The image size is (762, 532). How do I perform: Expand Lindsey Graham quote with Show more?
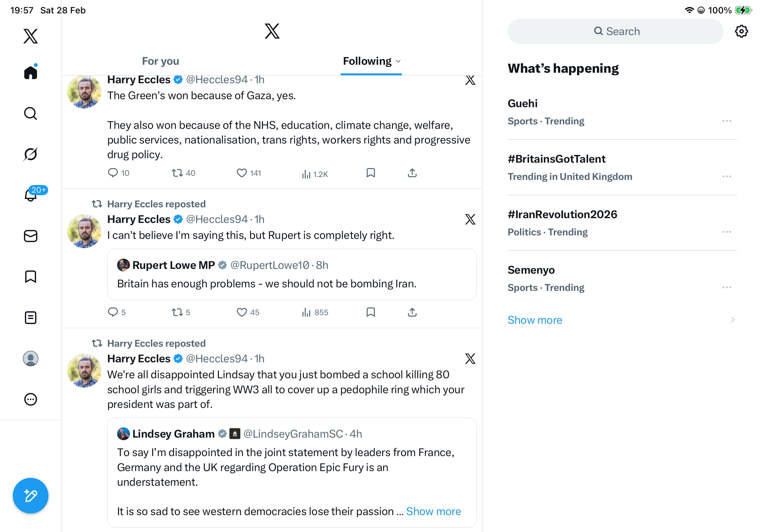433,511
